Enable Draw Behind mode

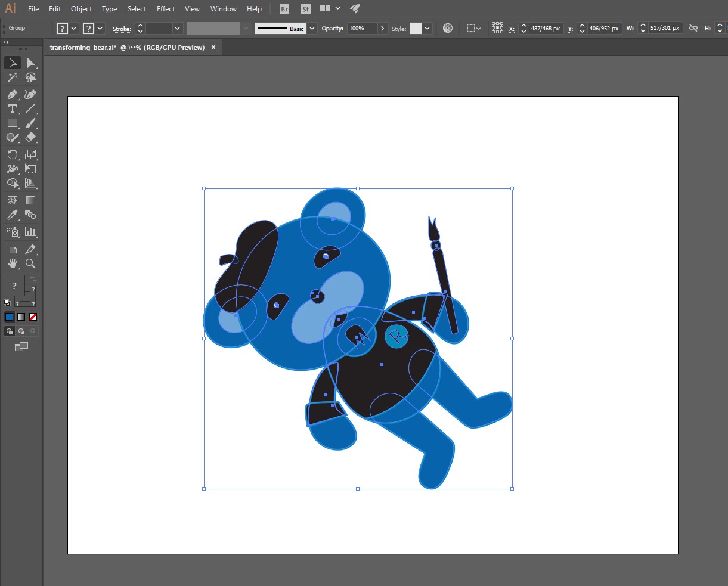pos(21,331)
